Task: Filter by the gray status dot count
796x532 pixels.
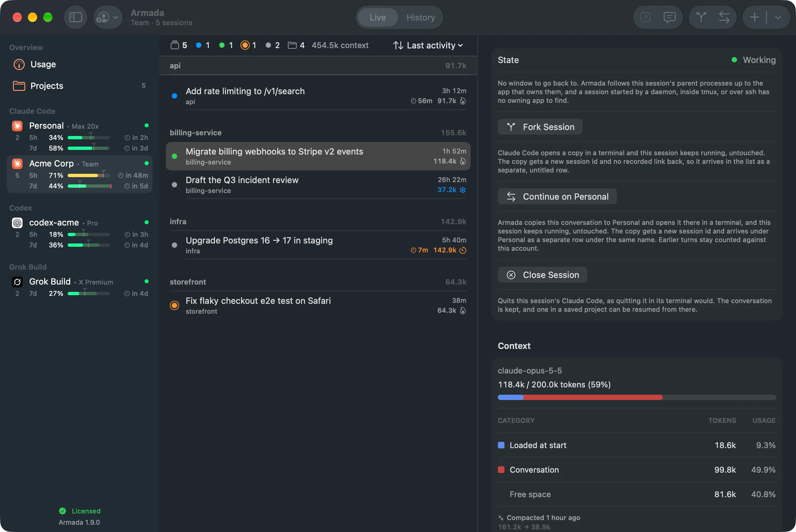Action: (272, 45)
